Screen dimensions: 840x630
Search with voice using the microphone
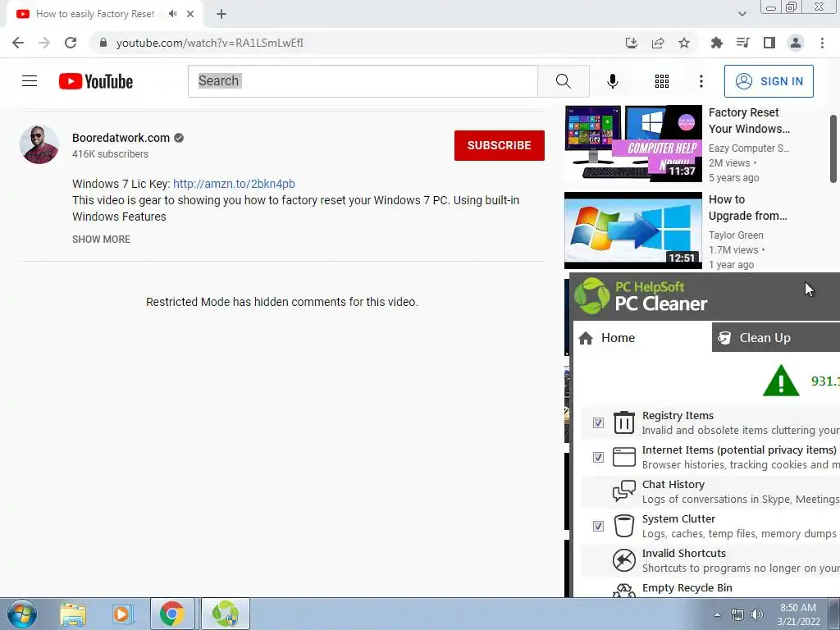tap(612, 81)
